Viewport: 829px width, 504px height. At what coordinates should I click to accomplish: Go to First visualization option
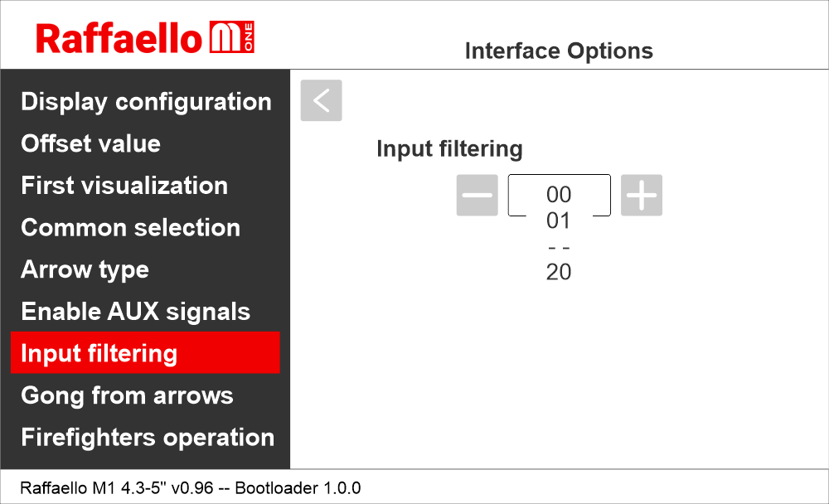point(124,186)
